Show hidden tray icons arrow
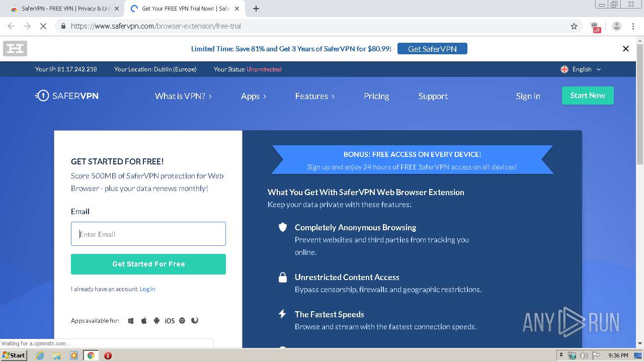Image resolution: width=644 pixels, height=362 pixels. tap(560, 355)
